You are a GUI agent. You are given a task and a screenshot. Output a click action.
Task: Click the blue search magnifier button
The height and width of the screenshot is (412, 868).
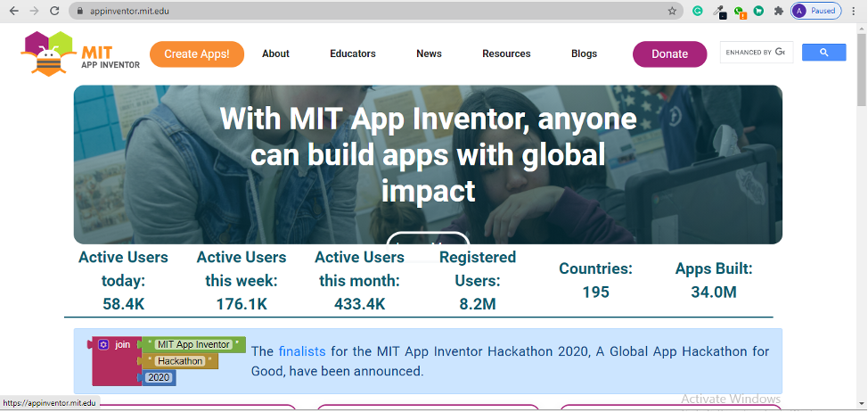coord(823,52)
